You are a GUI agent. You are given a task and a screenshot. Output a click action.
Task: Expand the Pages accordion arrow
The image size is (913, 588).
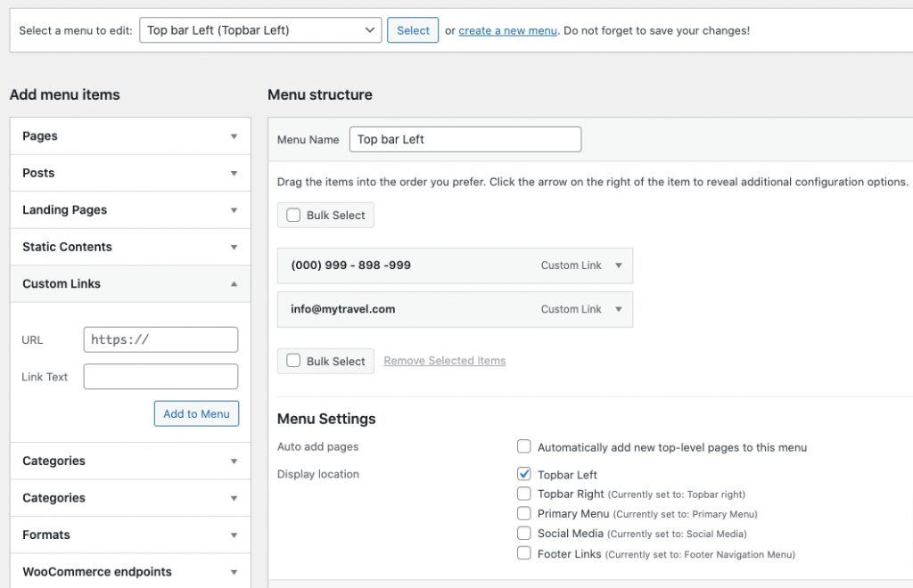pyautogui.click(x=234, y=136)
